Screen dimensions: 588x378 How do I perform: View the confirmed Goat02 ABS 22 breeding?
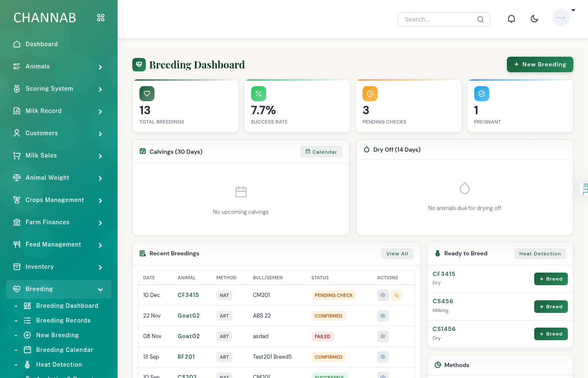click(x=383, y=315)
